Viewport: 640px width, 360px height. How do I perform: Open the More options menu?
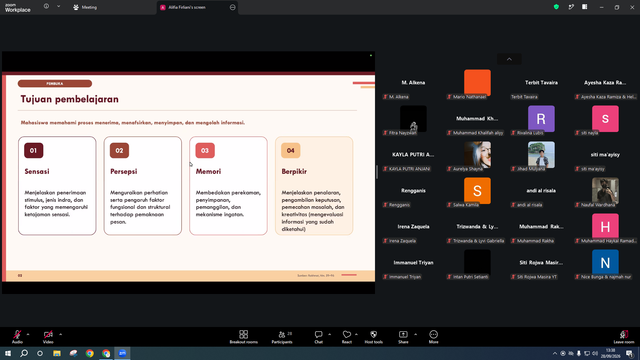click(433, 337)
